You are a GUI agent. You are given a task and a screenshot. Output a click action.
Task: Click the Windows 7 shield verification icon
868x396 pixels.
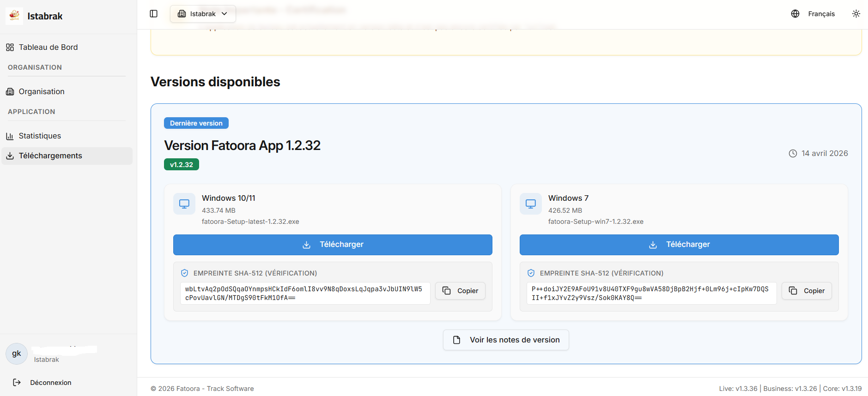click(531, 273)
